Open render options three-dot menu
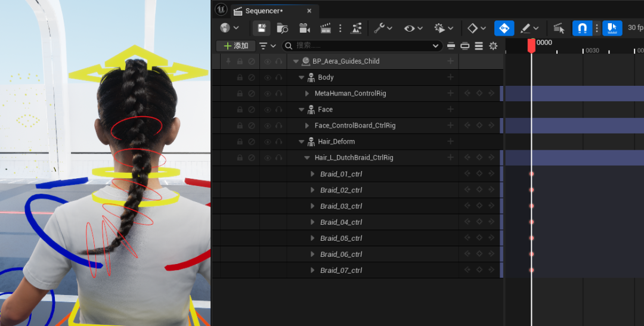Image resolution: width=644 pixels, height=326 pixels. (340, 28)
